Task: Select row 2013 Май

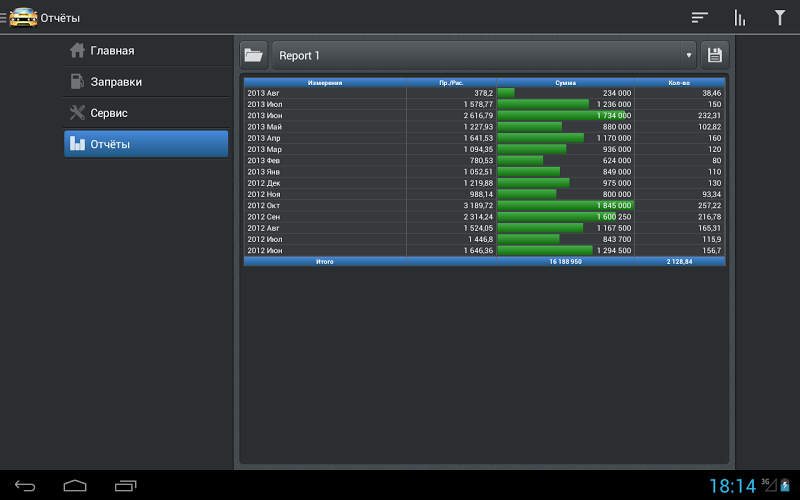Action: [x=484, y=127]
